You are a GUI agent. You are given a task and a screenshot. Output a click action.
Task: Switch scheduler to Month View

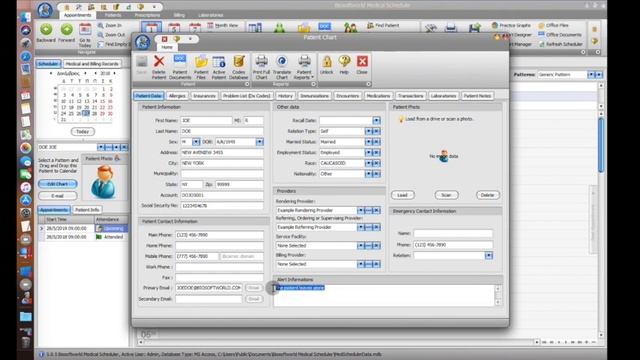coord(223,25)
